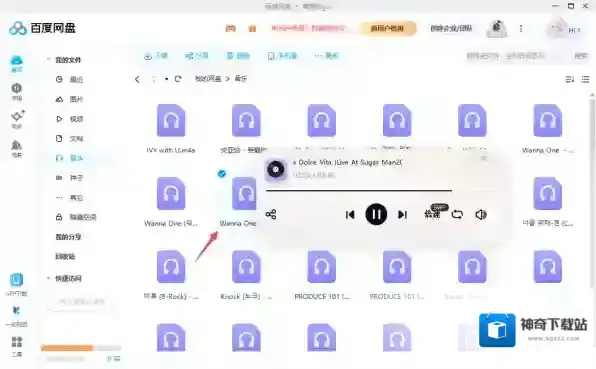
Task: Select the IVY with U.m4a file
Action: click(x=171, y=128)
